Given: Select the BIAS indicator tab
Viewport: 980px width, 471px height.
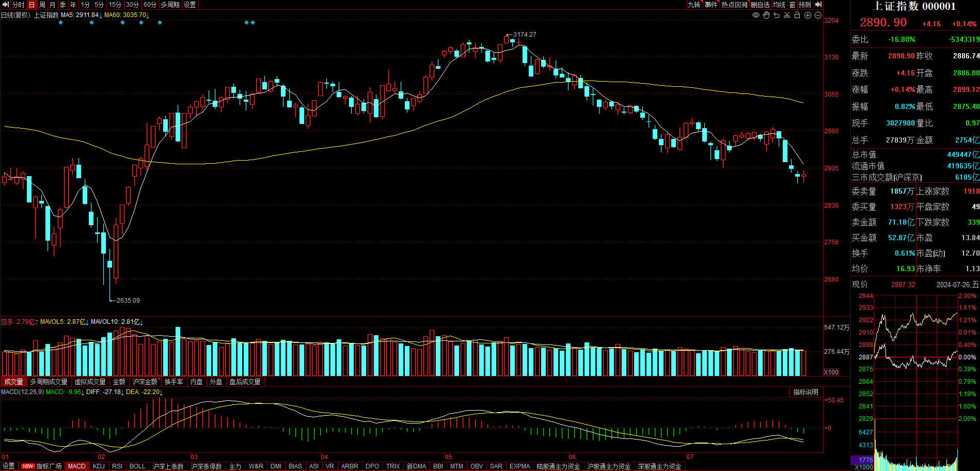Looking at the screenshot, I should (295, 466).
